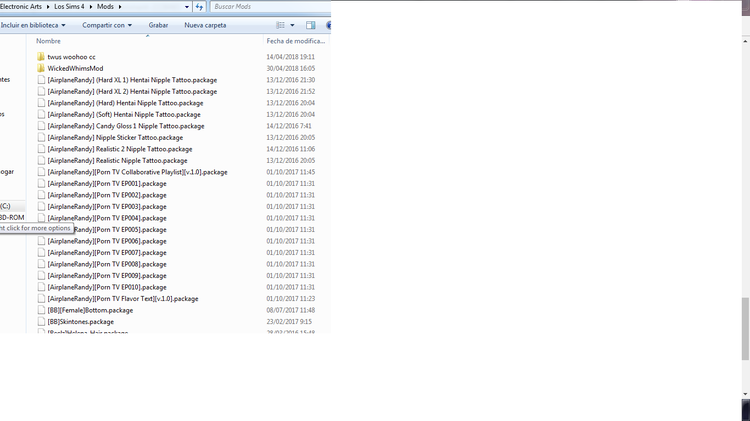Viewport: 750px width, 421px height.
Task: Select the Porn TV EP007 package file icon
Action: [41, 253]
